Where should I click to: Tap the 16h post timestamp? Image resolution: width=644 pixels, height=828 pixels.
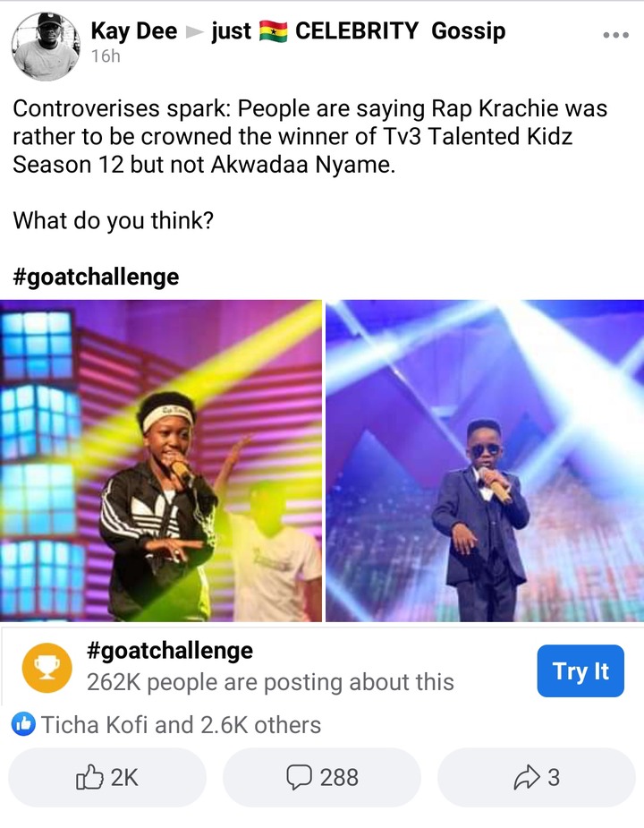click(x=106, y=56)
